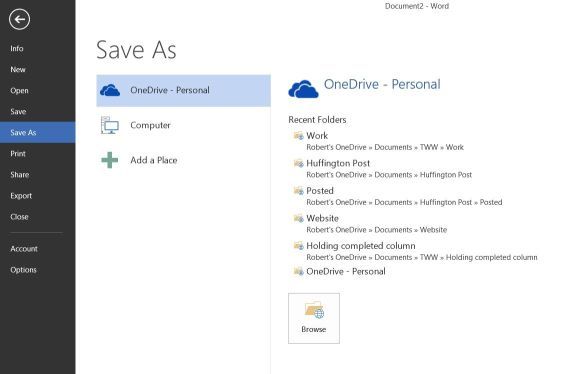Open the Posted recent folder

(320, 191)
